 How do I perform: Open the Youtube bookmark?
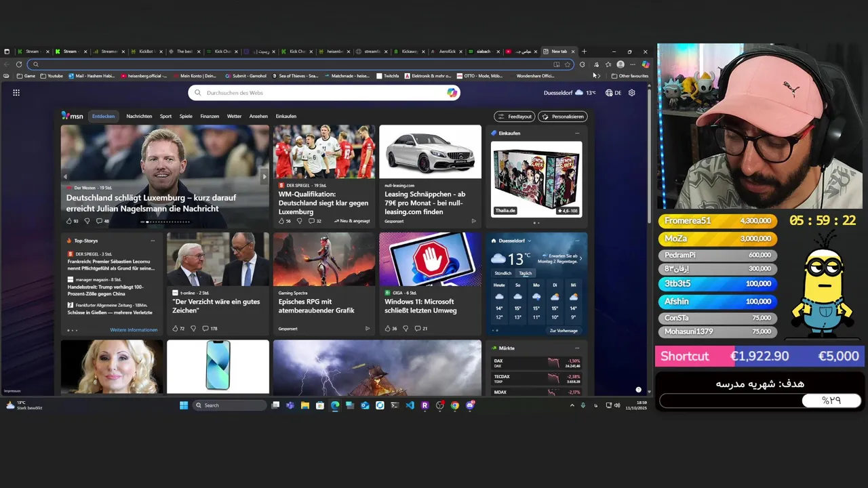(52, 76)
